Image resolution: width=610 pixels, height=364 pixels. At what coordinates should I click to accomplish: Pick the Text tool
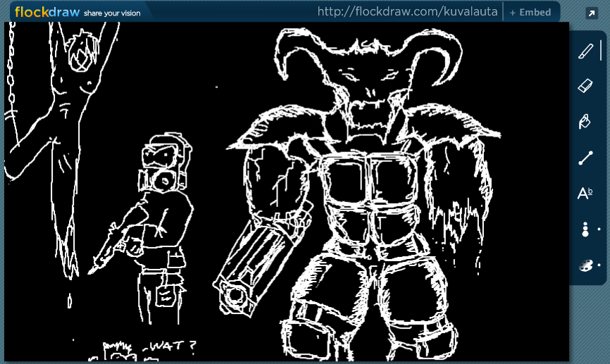coord(585,194)
